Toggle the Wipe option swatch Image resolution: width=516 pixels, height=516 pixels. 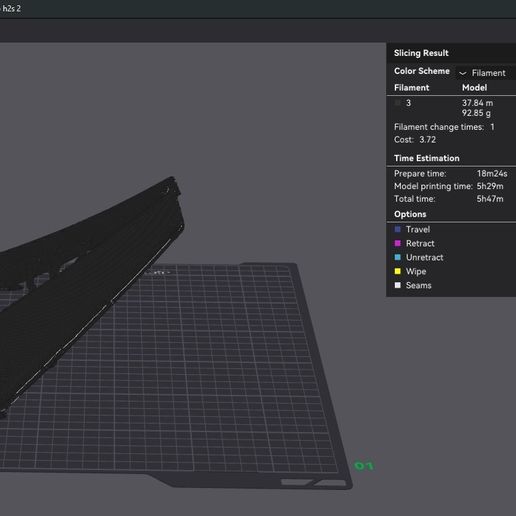[397, 271]
